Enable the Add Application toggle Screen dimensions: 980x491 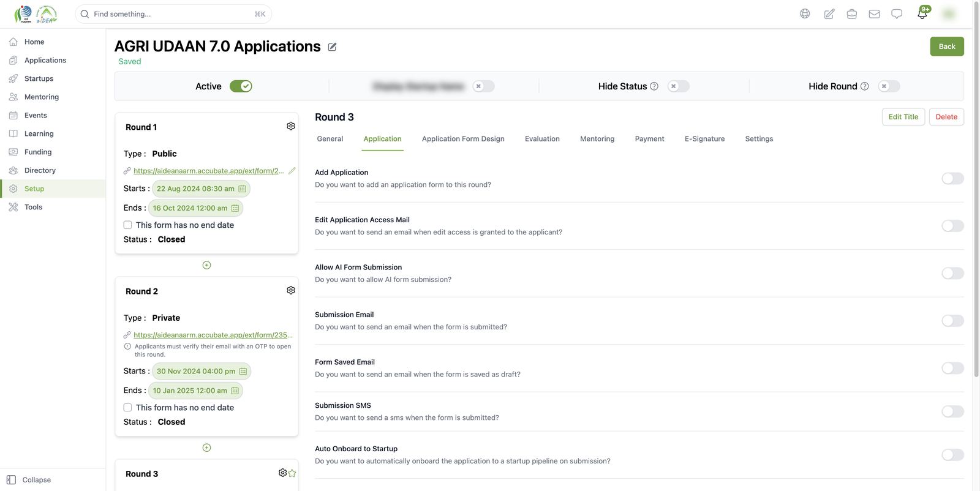pyautogui.click(x=952, y=178)
